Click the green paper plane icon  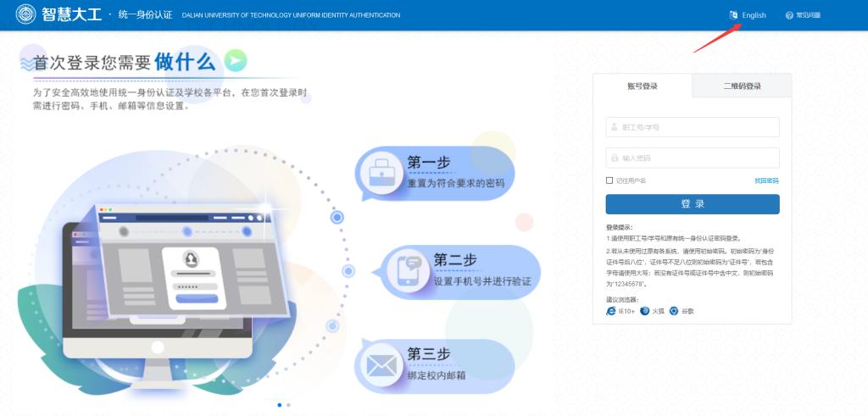236,60
